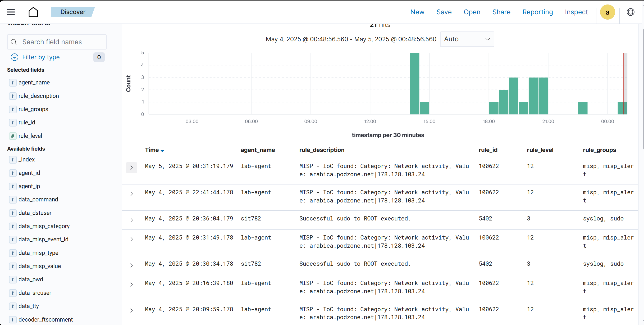
Task: Open the hamburger navigation menu
Action: 11,12
